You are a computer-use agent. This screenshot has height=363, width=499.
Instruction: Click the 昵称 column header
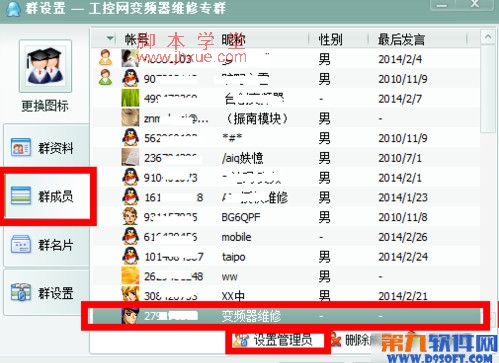(x=234, y=40)
